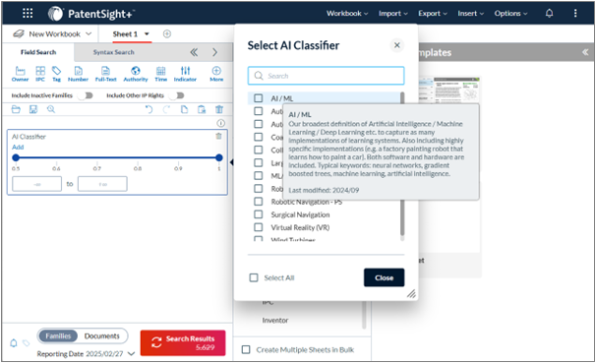Click left handle of classifier slider
The image size is (596, 364).
[x=16, y=157]
